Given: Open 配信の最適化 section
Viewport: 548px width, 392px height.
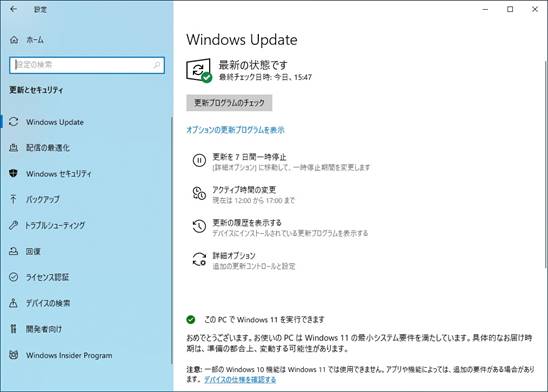Looking at the screenshot, I should 48,148.
